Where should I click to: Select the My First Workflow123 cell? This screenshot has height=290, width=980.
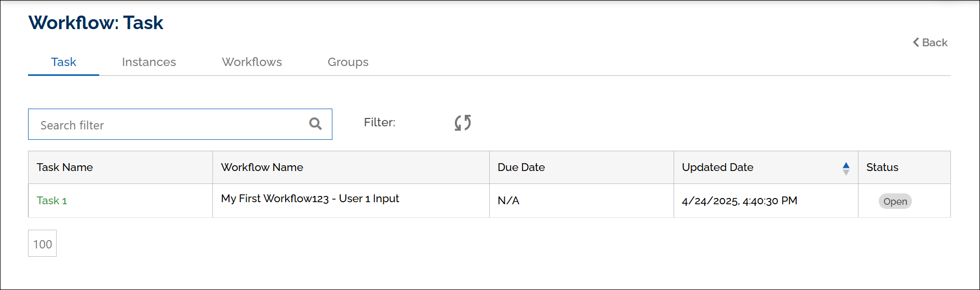[310, 199]
